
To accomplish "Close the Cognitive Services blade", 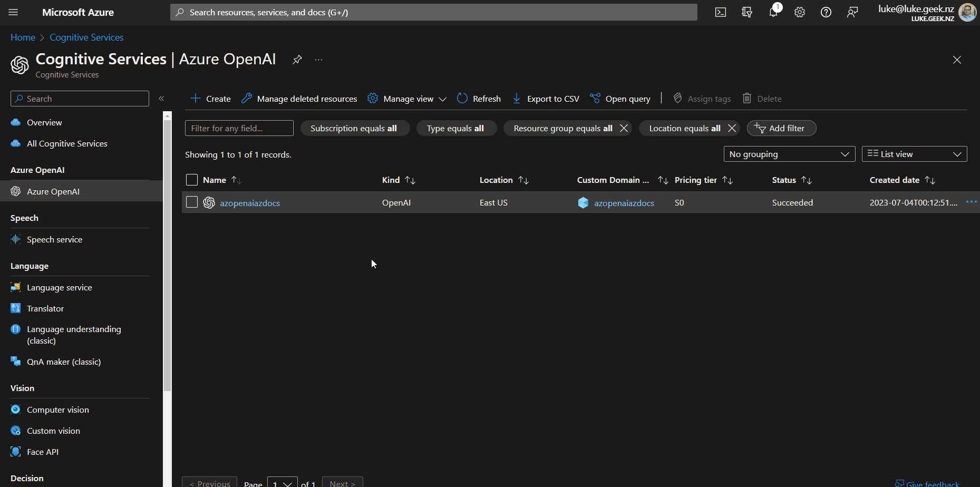I will coord(957,60).
